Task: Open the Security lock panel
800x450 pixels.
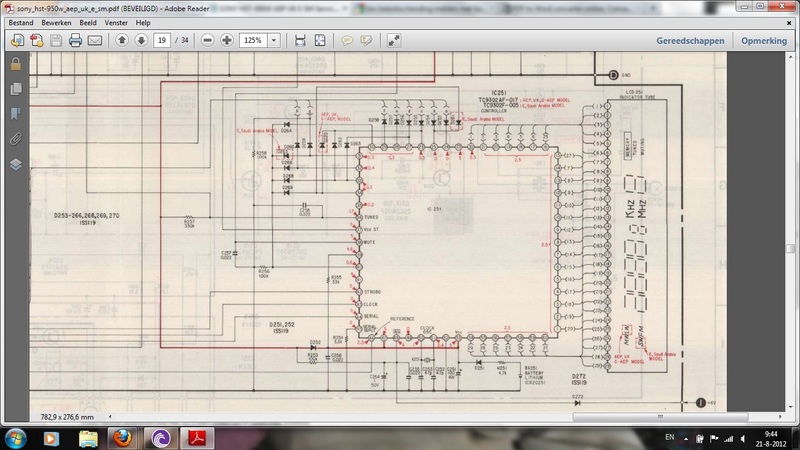Action: [15, 64]
